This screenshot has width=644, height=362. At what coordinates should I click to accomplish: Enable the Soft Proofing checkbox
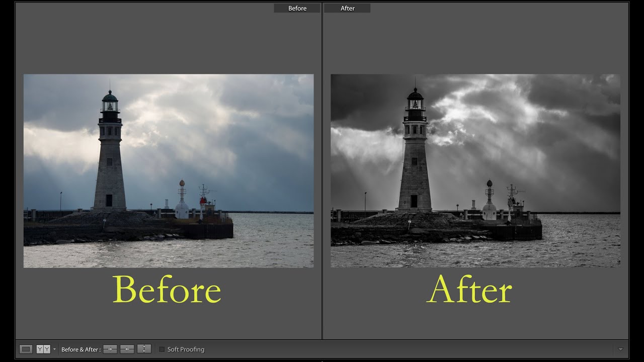[x=162, y=349]
